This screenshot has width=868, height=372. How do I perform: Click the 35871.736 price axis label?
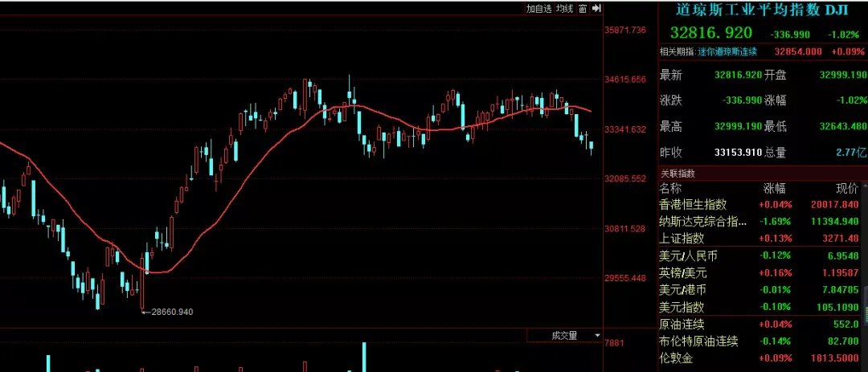coord(625,30)
